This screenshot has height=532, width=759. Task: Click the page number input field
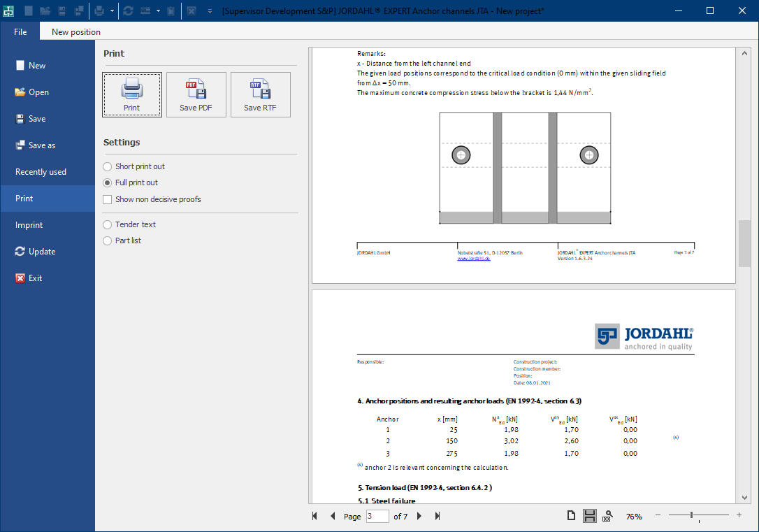coord(377,516)
